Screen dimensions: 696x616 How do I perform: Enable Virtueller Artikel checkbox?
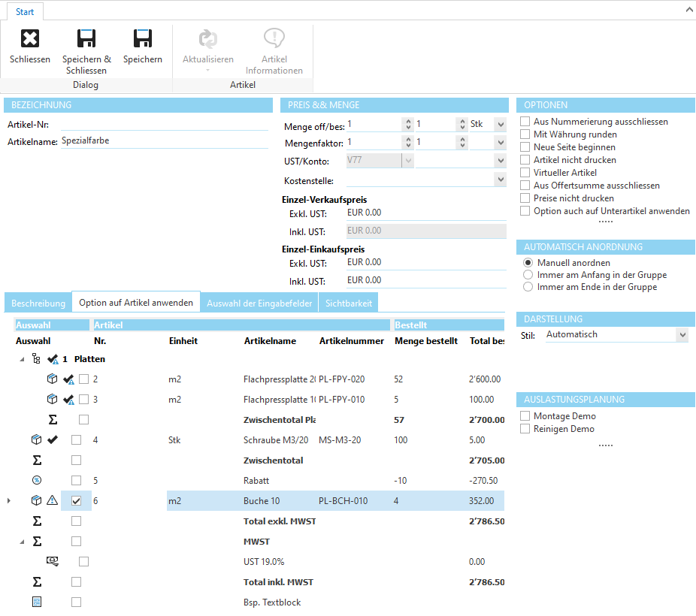point(525,173)
